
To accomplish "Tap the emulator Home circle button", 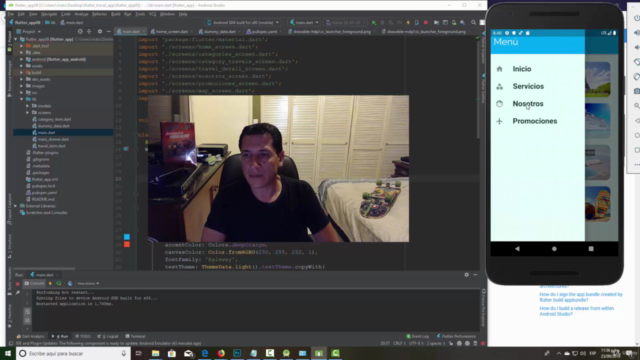I will click(x=554, y=249).
